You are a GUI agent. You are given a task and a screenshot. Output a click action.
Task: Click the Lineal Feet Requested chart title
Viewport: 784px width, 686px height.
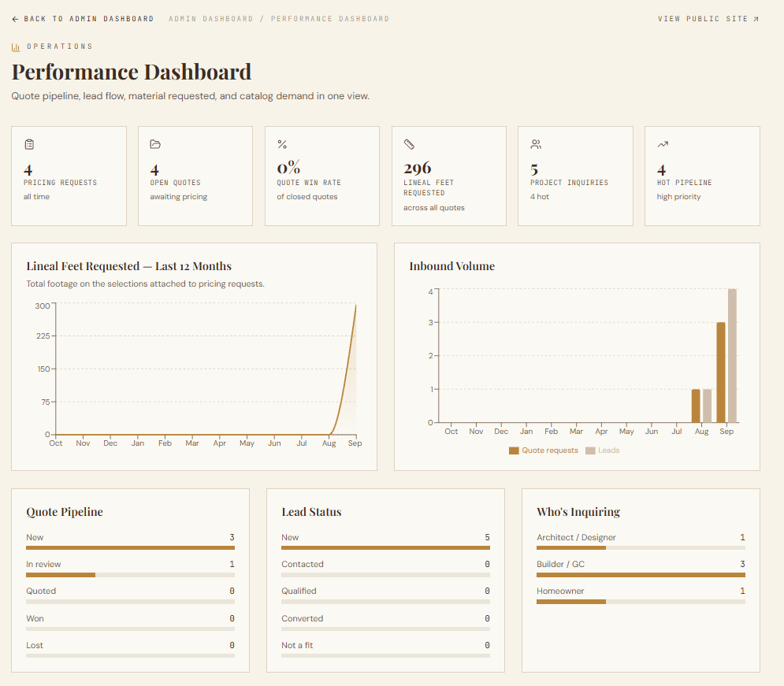[x=129, y=266]
